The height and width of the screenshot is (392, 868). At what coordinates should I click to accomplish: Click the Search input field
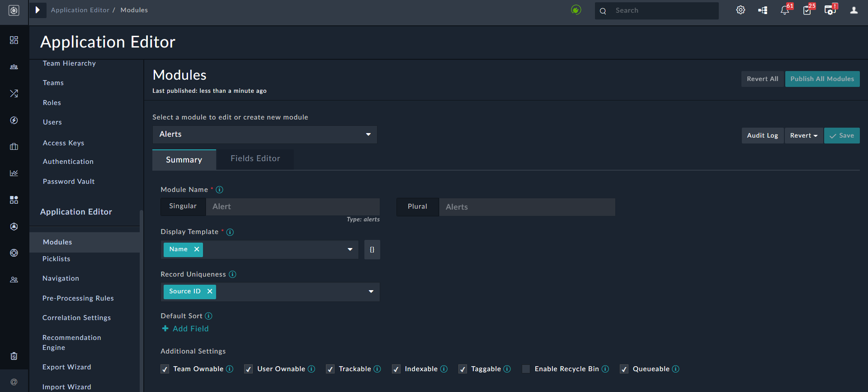point(656,10)
